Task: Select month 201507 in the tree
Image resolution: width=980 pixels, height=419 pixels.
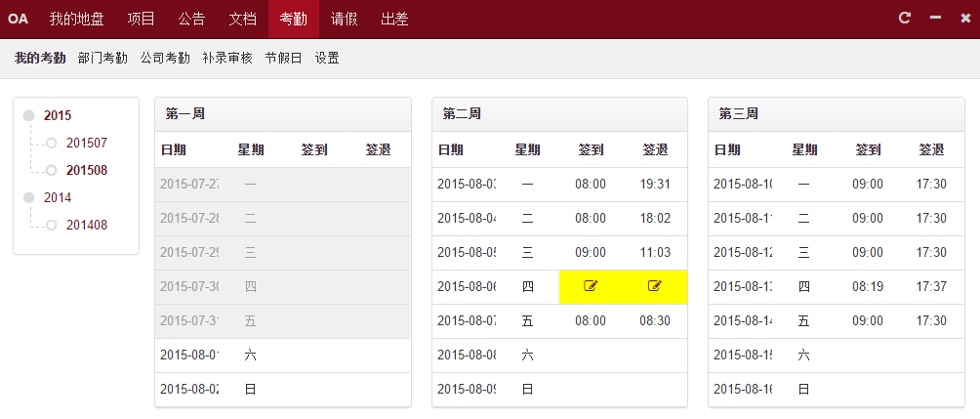Action: (x=87, y=143)
